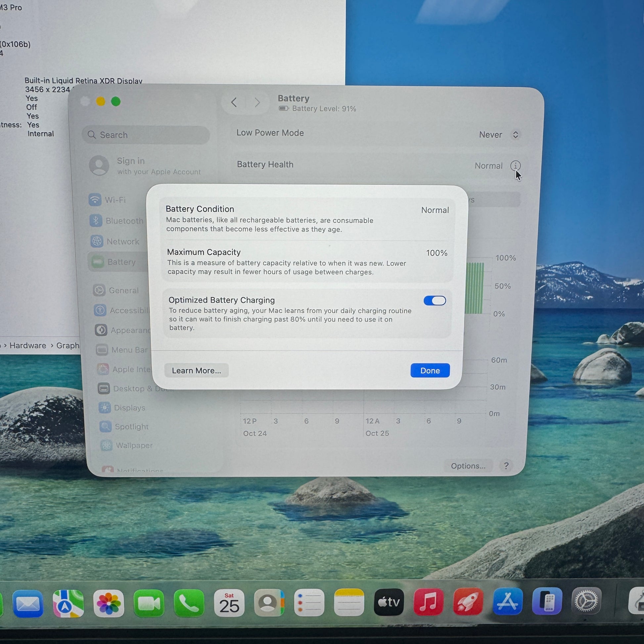This screenshot has width=644, height=644.
Task: Click the Options button
Action: (468, 466)
